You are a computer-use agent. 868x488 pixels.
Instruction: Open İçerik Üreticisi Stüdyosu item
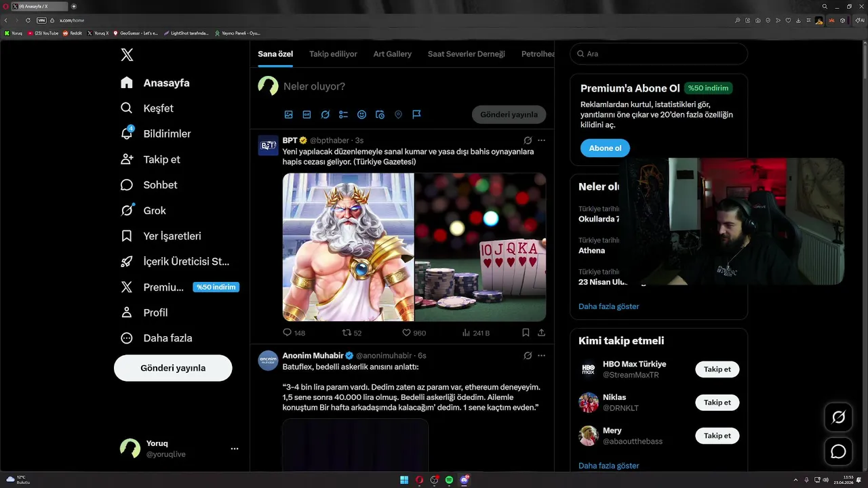(x=174, y=262)
